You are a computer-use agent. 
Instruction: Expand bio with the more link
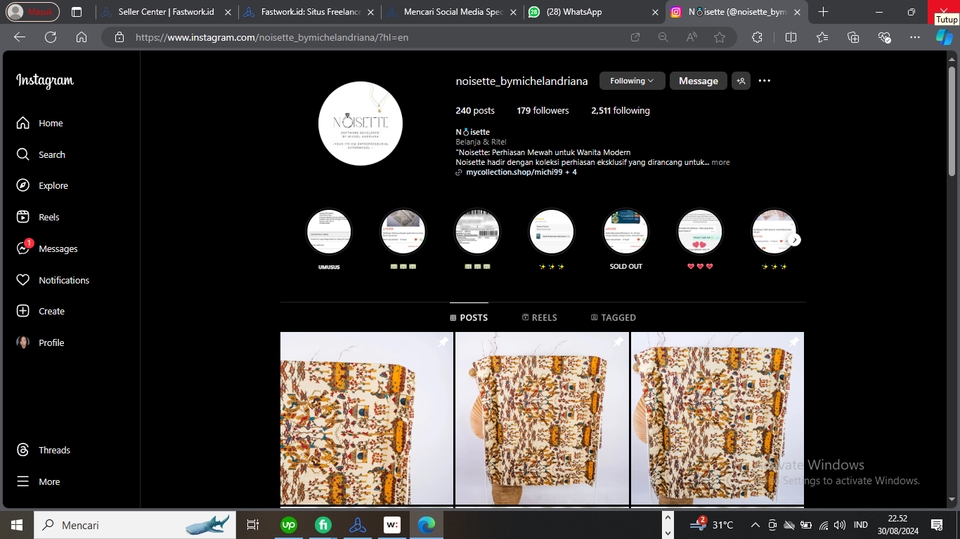click(x=721, y=162)
